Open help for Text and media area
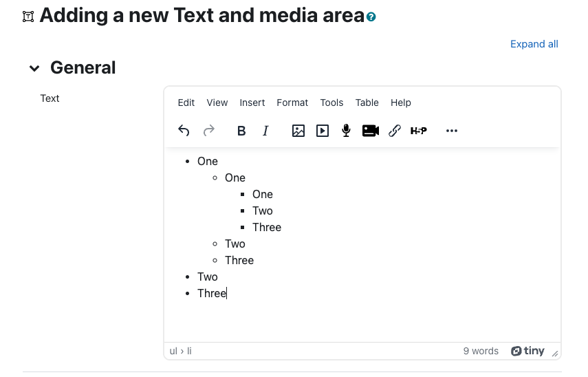This screenshot has width=588, height=377. [371, 17]
